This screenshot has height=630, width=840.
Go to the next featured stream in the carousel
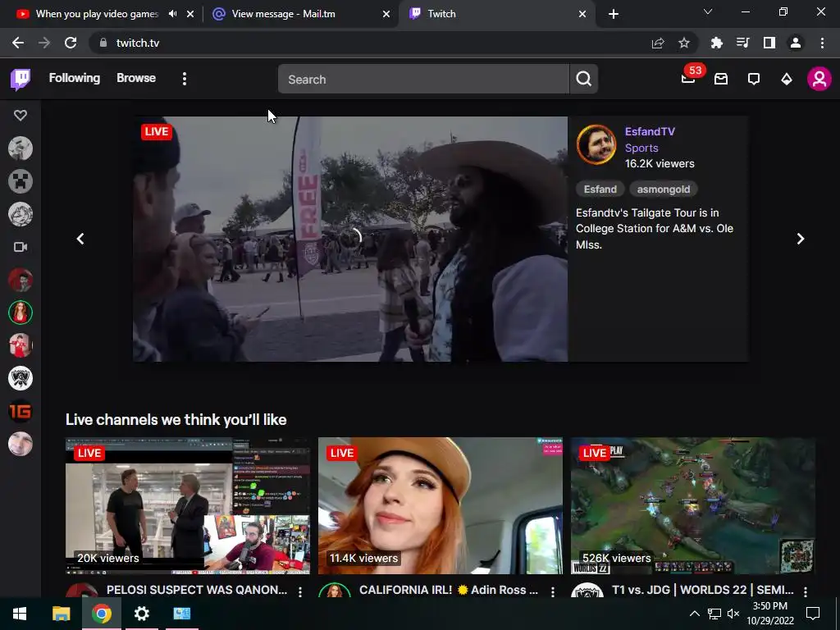click(801, 239)
